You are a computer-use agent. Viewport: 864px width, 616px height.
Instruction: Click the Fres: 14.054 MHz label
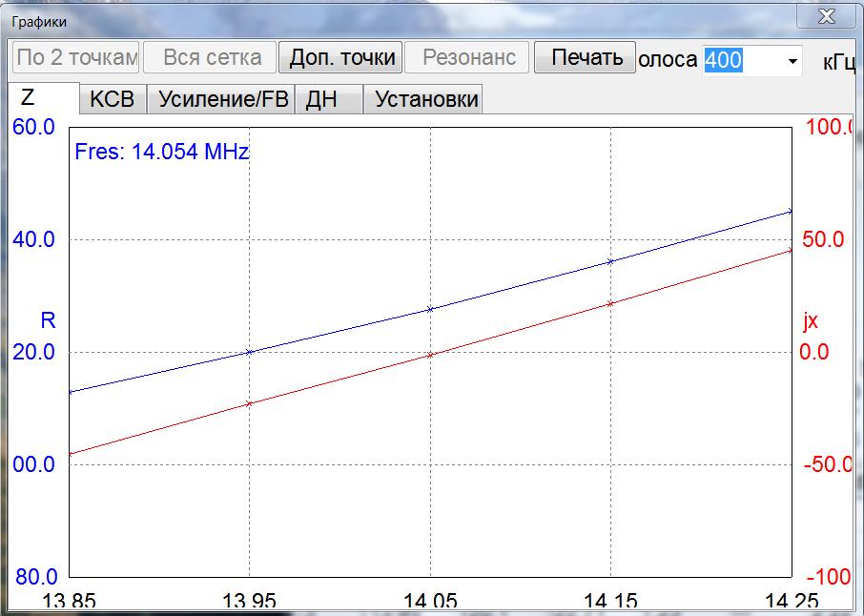pyautogui.click(x=161, y=152)
